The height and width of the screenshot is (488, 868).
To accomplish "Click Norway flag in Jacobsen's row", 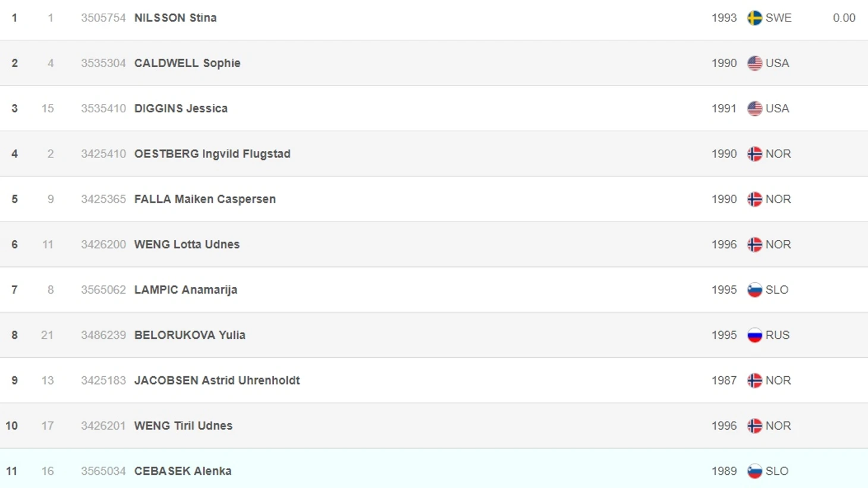I will pos(754,380).
